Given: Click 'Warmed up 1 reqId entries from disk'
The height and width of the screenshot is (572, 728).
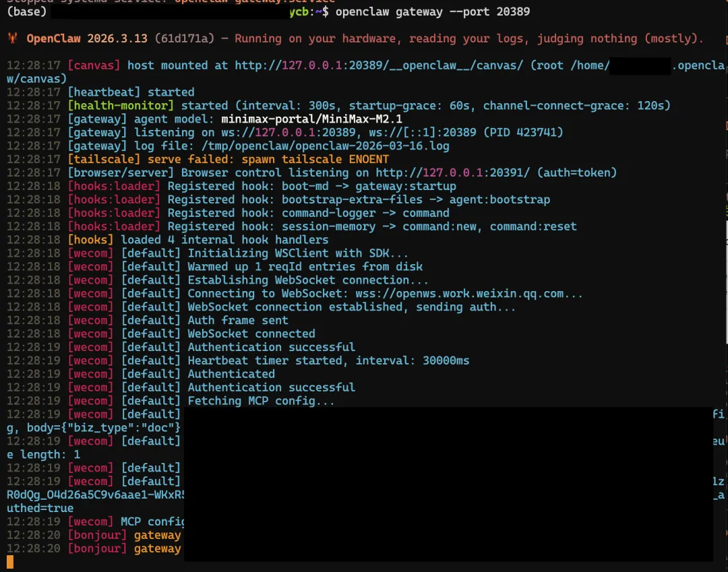Looking at the screenshot, I should [305, 267].
